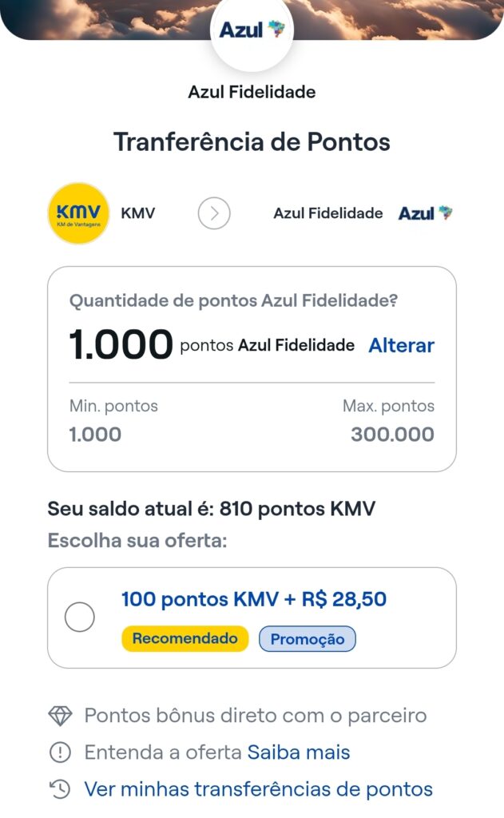The image size is (504, 818).
Task: Click the 100 pontos KMV + R$ 28,50 offer title
Action: (253, 599)
